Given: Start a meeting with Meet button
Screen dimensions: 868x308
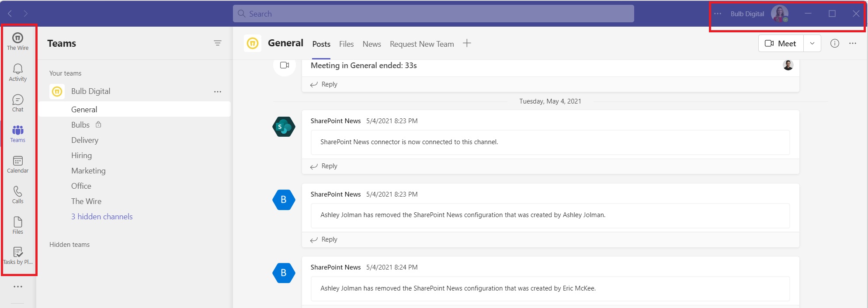Looking at the screenshot, I should [781, 43].
